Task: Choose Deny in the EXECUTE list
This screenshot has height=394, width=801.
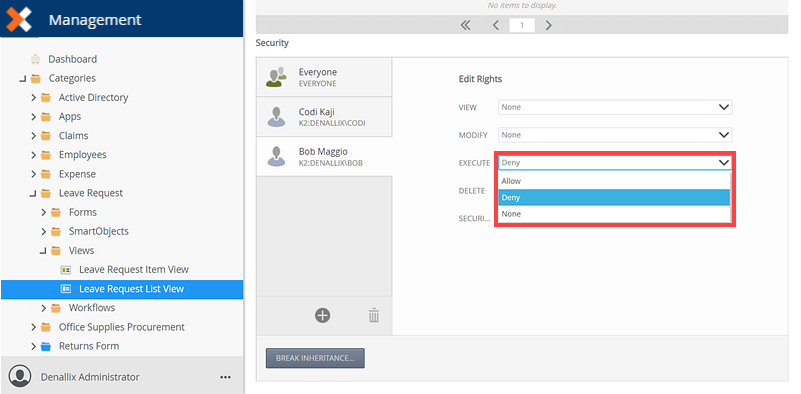Action: pyautogui.click(x=614, y=197)
